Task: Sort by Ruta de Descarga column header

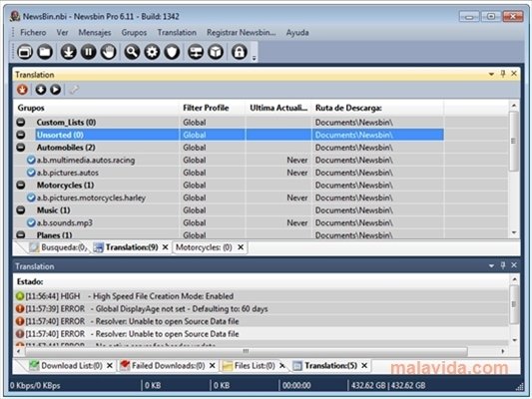Action: (377, 108)
